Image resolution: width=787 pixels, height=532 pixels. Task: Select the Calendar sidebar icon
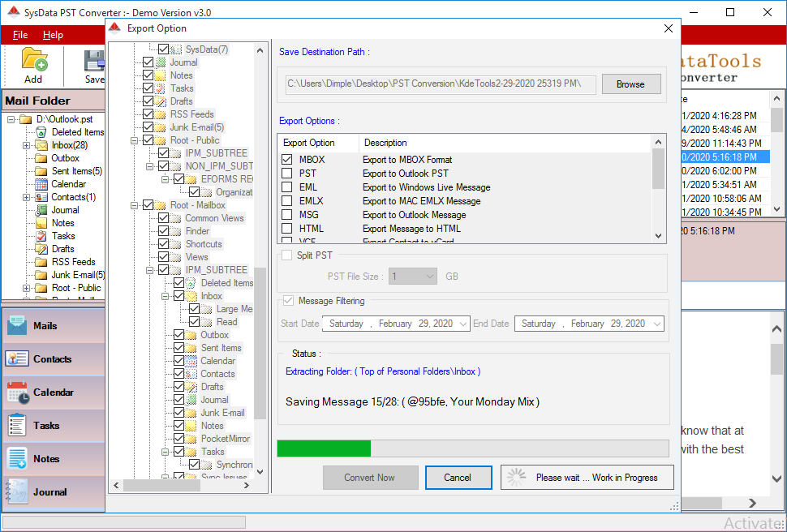18,393
